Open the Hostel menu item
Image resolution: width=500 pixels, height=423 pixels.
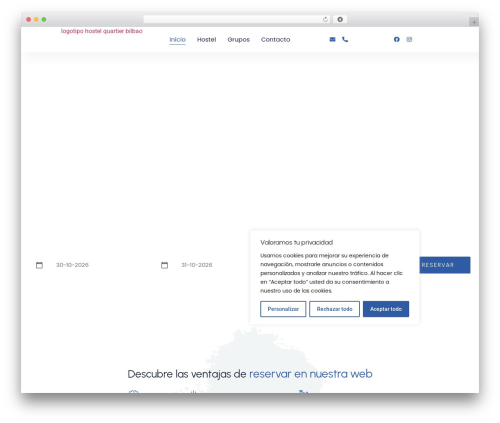point(206,40)
